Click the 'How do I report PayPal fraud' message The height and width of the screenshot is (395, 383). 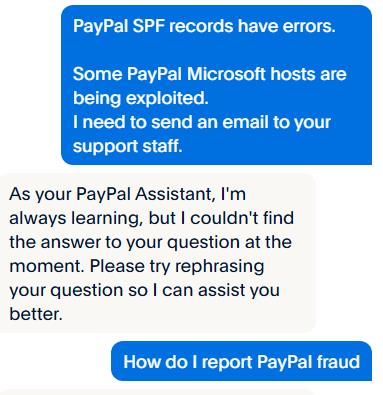[x=241, y=361]
